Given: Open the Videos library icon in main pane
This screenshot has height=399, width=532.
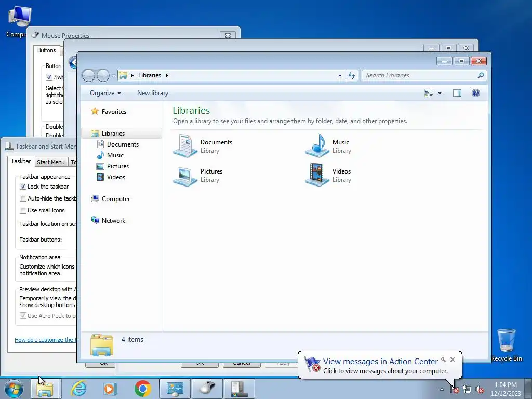Looking at the screenshot, I should click(x=316, y=175).
